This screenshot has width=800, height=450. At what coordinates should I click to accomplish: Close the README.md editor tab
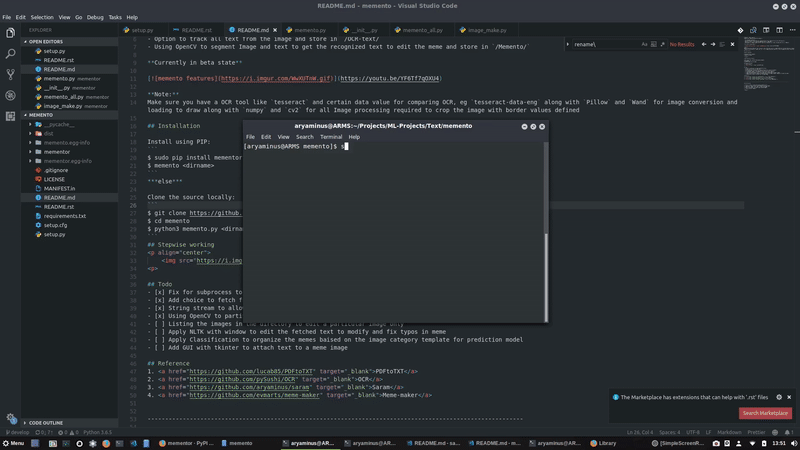tap(275, 30)
